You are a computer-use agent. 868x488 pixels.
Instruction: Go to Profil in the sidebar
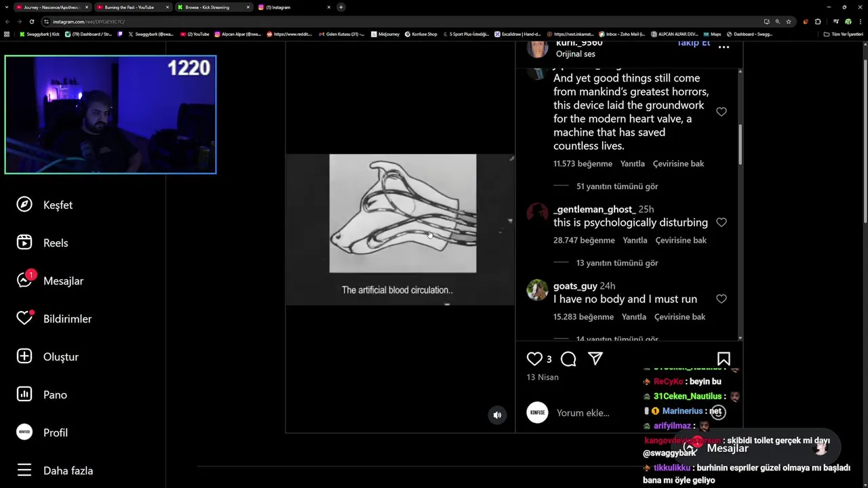click(42, 432)
